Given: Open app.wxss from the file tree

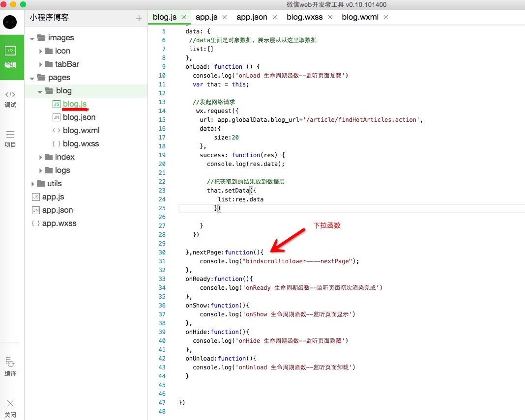Looking at the screenshot, I should click(59, 224).
